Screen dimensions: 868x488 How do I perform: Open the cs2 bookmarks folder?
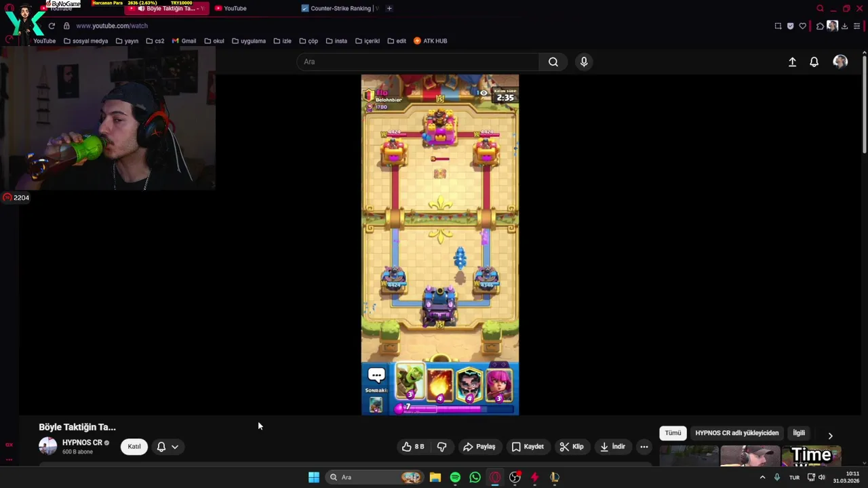(x=155, y=41)
